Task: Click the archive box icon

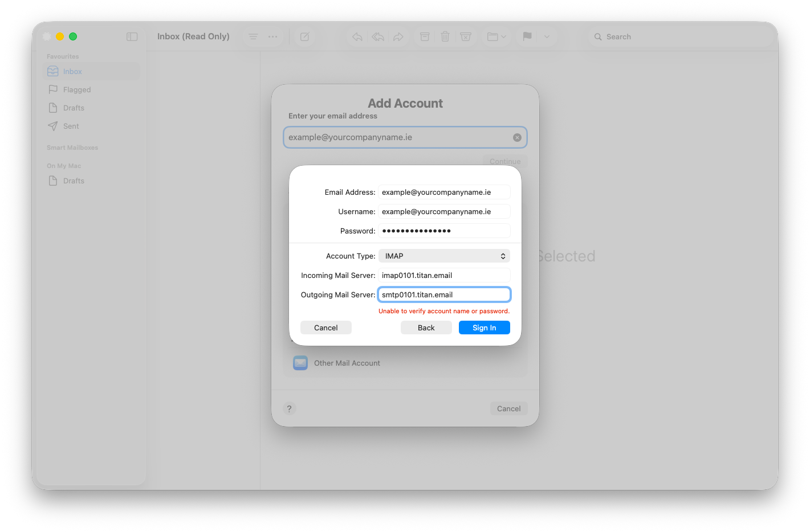Action: (425, 36)
